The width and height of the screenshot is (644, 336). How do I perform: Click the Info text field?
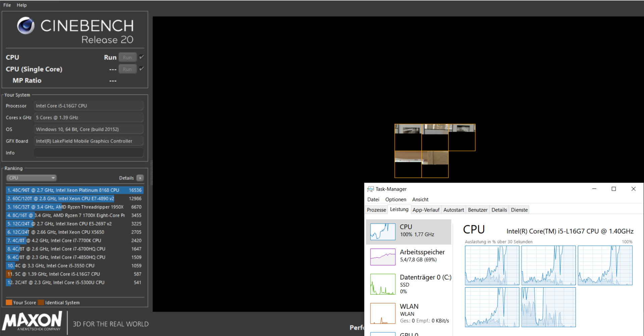tap(89, 153)
